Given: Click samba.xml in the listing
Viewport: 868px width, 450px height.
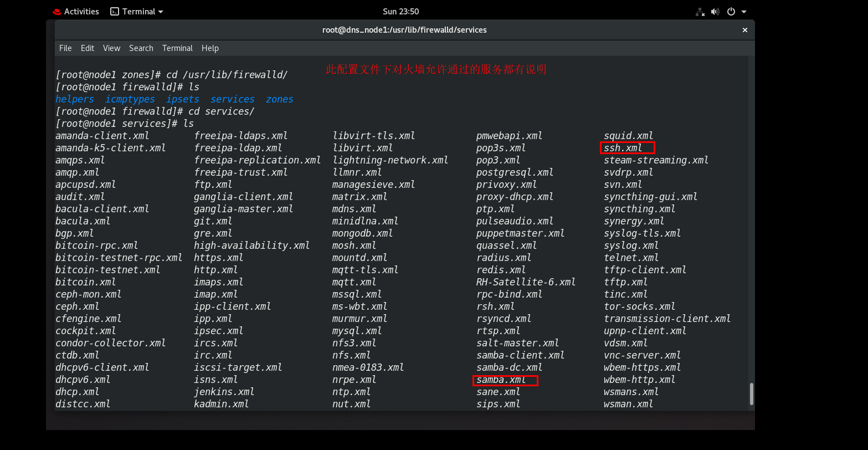Looking at the screenshot, I should 501,380.
